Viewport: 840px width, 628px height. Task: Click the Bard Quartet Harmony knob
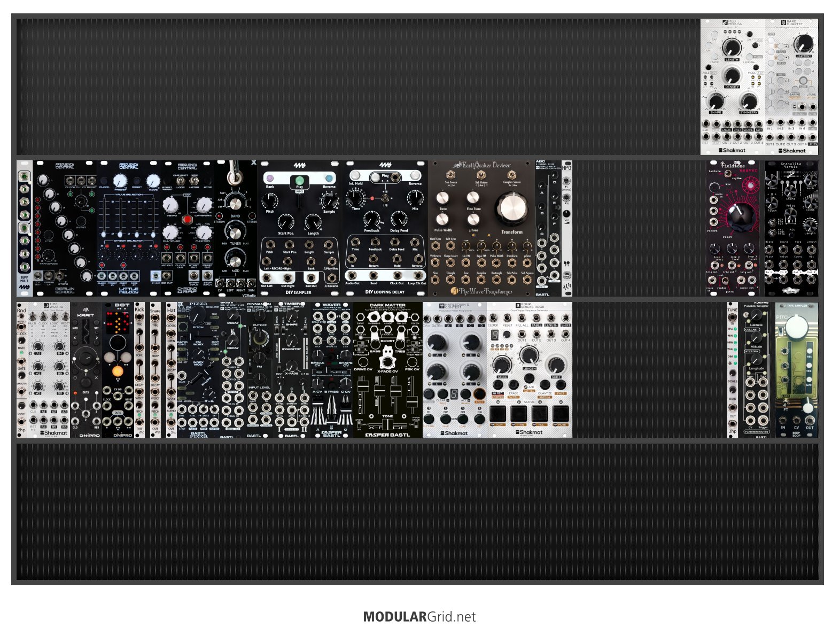[804, 43]
